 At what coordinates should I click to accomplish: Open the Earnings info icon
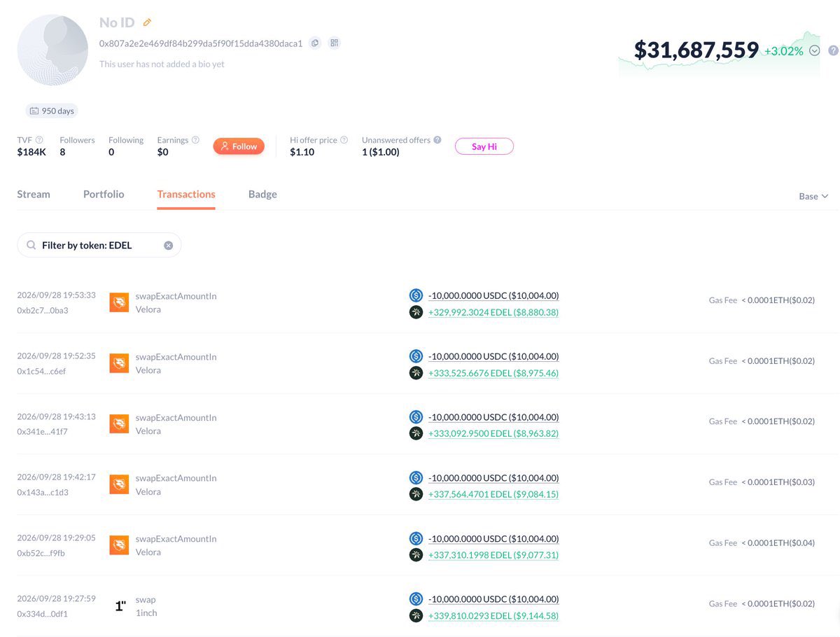pos(195,140)
